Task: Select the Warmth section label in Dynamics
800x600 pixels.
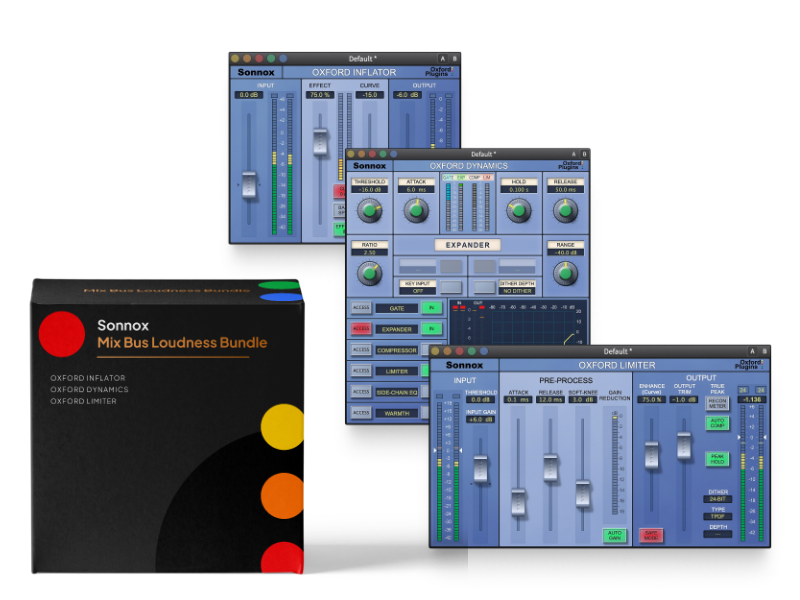Action: pyautogui.click(x=396, y=413)
